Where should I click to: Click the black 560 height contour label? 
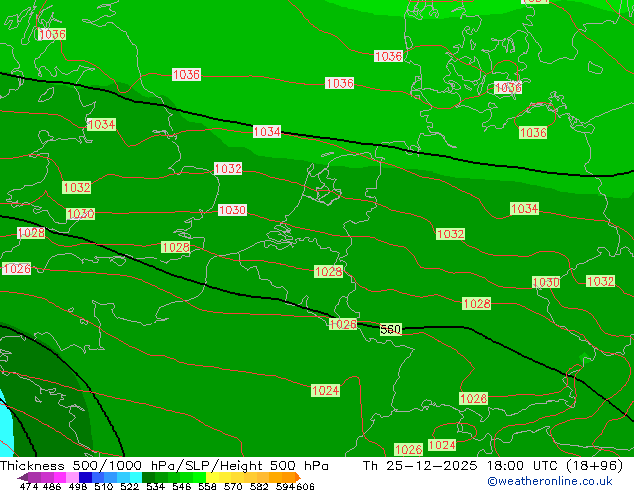pyautogui.click(x=391, y=329)
